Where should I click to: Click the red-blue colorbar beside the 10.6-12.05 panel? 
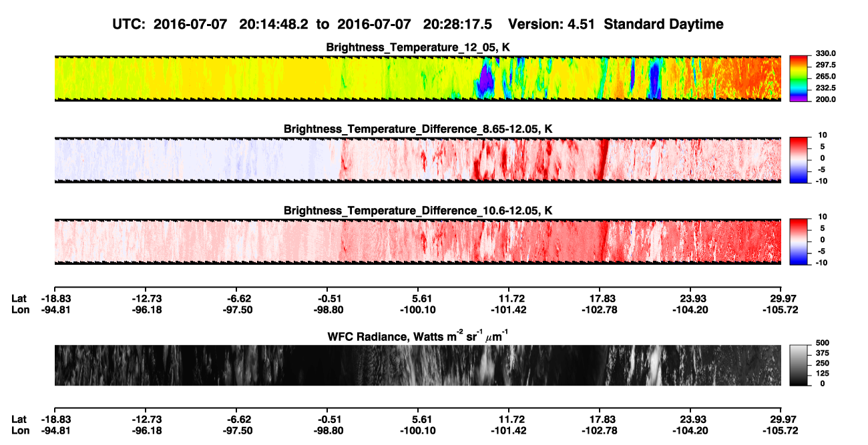click(x=799, y=242)
